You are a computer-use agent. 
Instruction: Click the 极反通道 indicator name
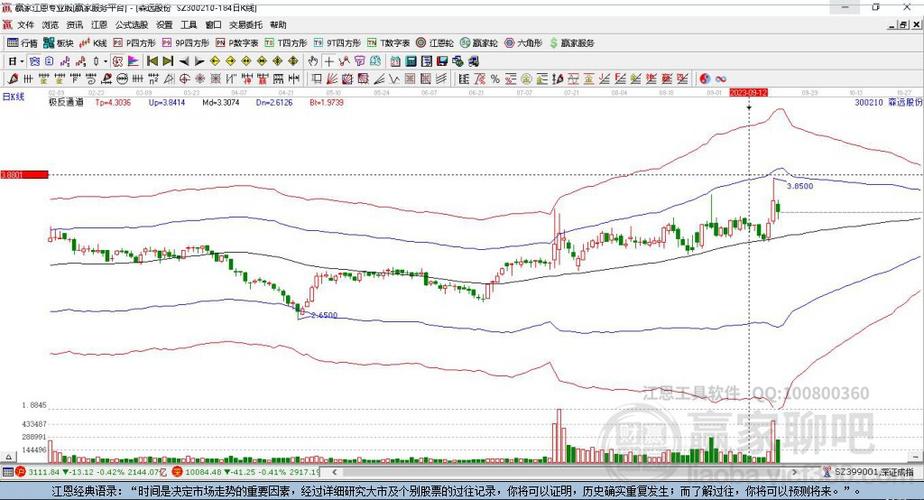point(66,103)
